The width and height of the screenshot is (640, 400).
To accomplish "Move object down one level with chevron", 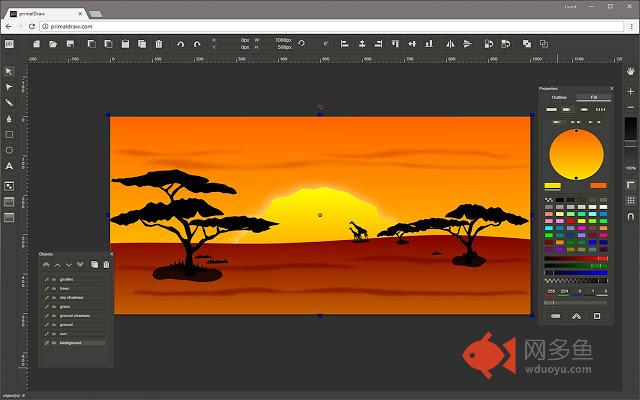I will 69,264.
